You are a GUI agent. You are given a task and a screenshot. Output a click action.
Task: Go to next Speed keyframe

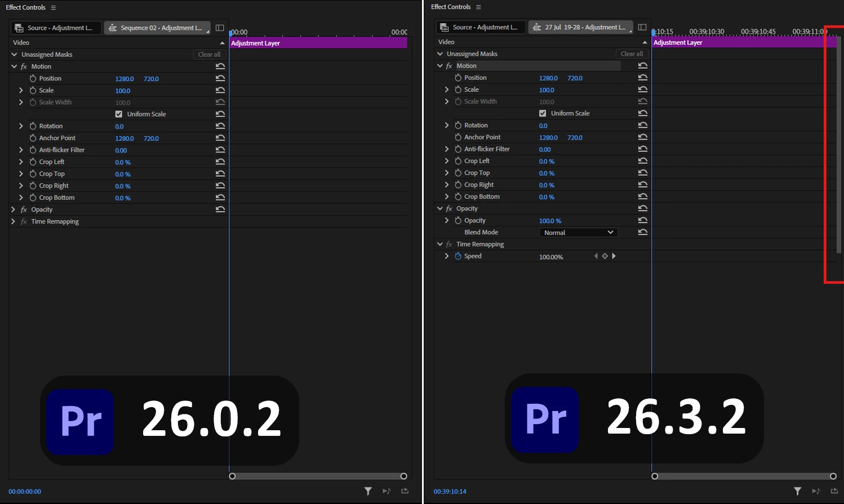(x=614, y=256)
